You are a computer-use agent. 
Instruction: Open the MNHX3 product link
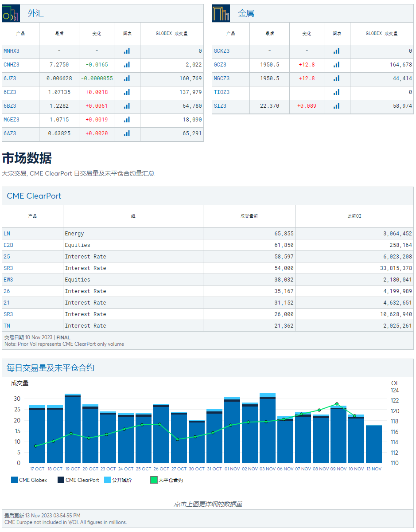12,51
